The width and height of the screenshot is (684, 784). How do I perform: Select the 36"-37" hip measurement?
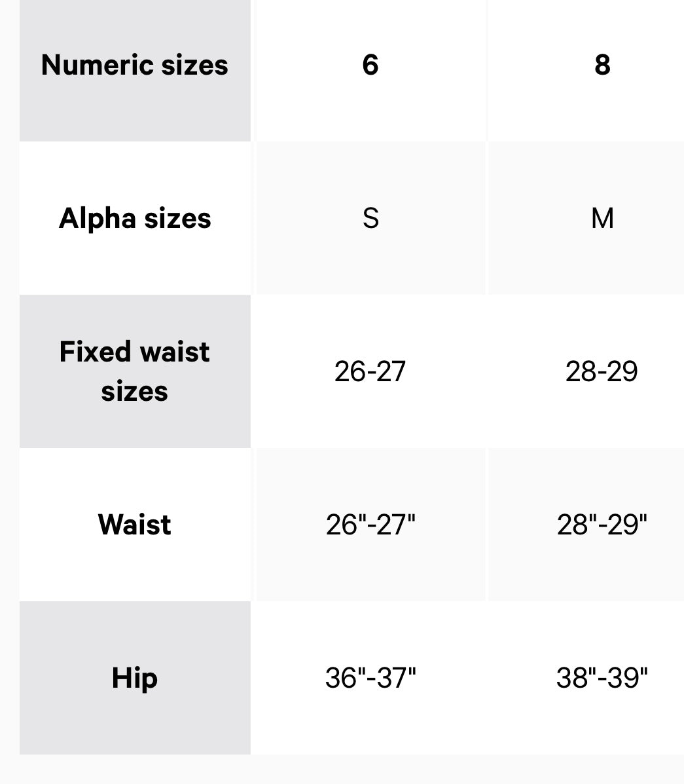[x=370, y=678]
